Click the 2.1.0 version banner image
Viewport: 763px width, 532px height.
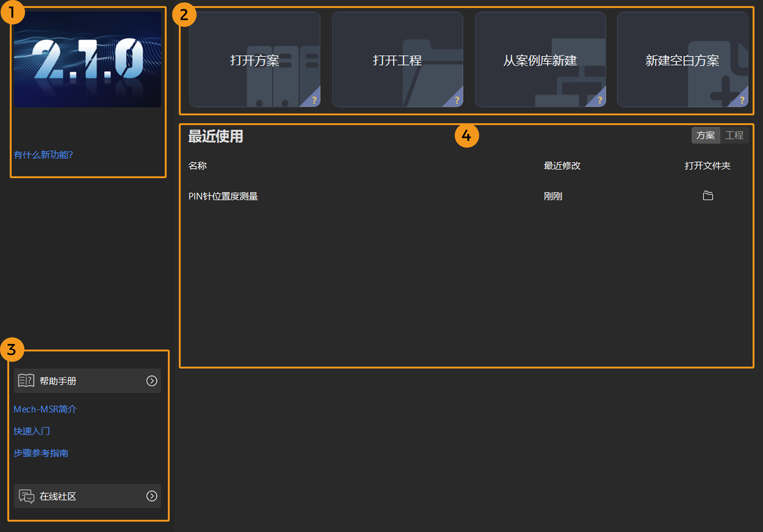pyautogui.click(x=87, y=59)
